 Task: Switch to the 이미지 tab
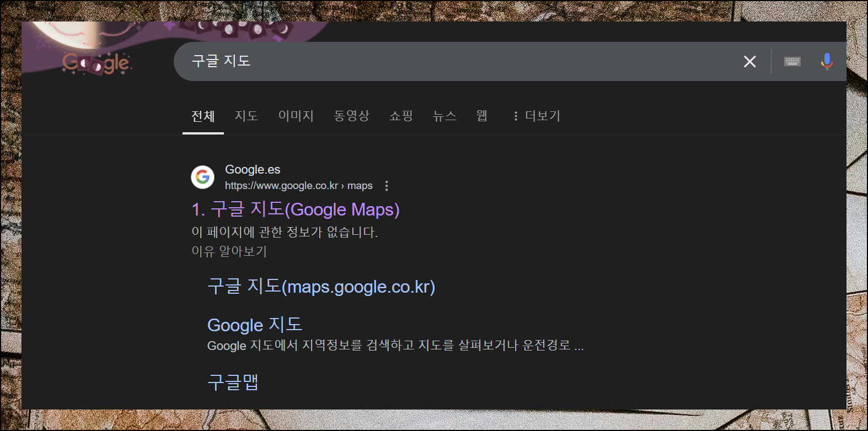pyautogui.click(x=296, y=116)
